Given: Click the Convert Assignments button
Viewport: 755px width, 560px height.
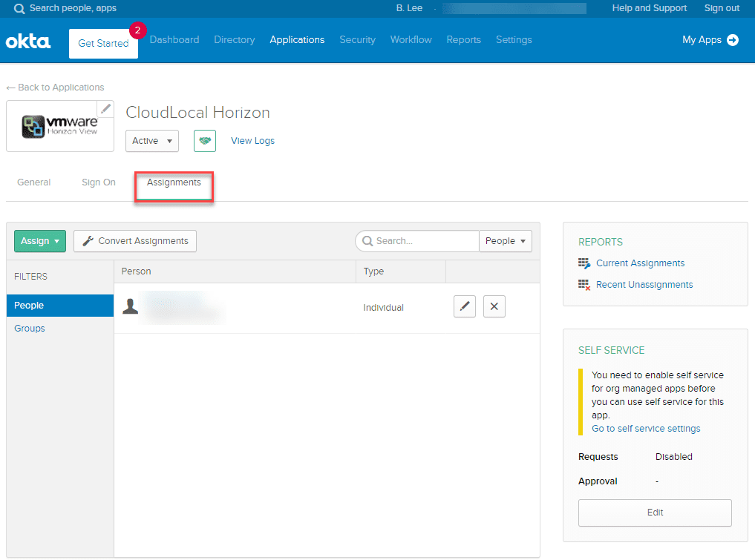Looking at the screenshot, I should click(x=135, y=241).
